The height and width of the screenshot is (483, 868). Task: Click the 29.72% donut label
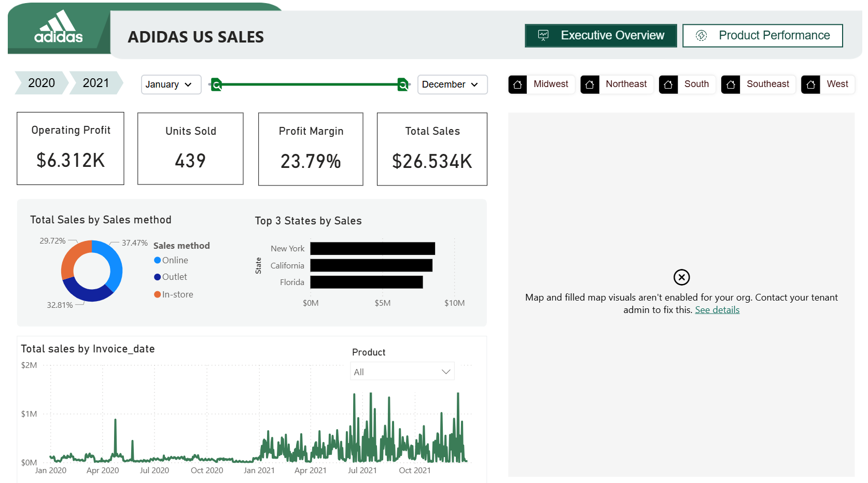pos(52,241)
